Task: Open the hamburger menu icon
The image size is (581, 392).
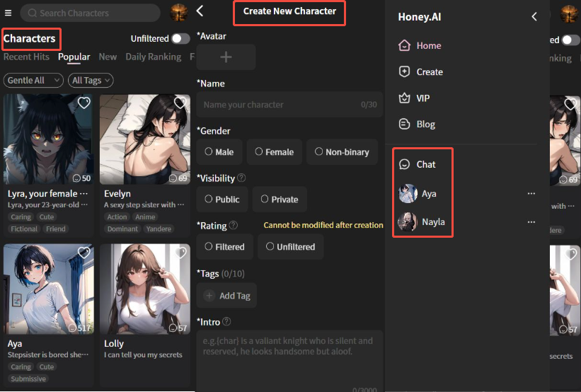Action: [x=8, y=13]
